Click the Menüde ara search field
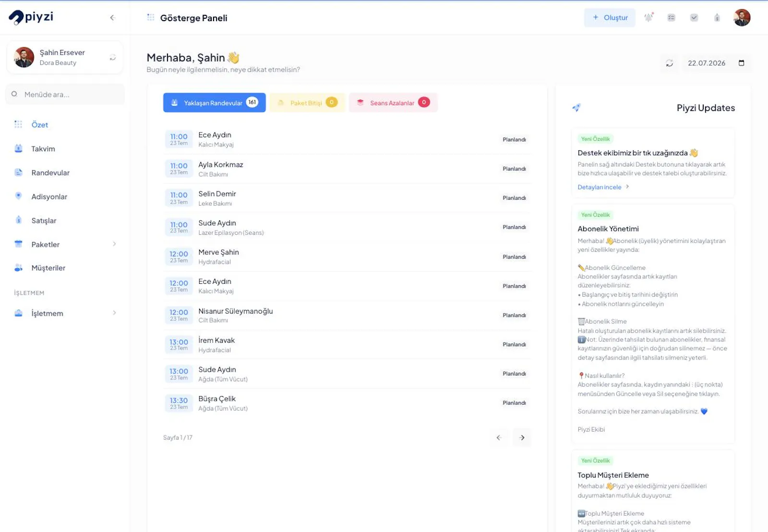The width and height of the screenshot is (768, 532). [65, 94]
